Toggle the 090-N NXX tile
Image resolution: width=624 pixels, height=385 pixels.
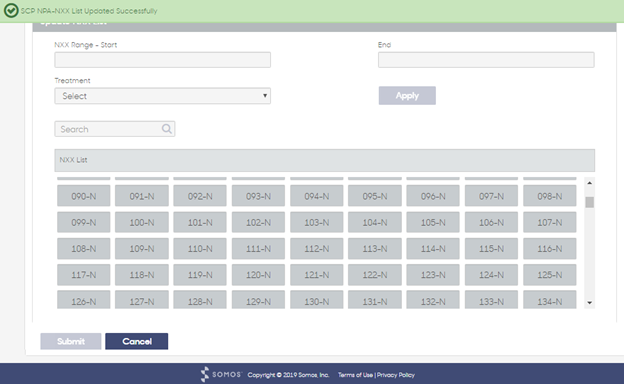[x=84, y=196]
